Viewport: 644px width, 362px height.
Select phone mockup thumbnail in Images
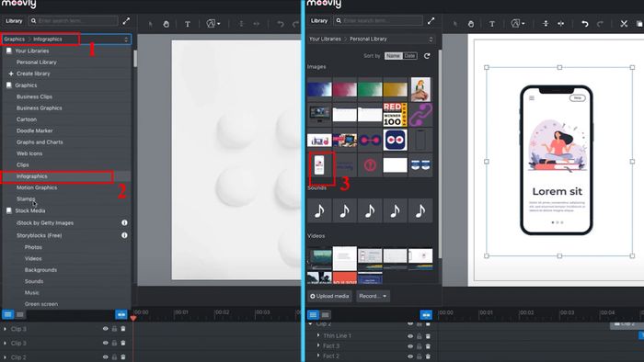[319, 165]
